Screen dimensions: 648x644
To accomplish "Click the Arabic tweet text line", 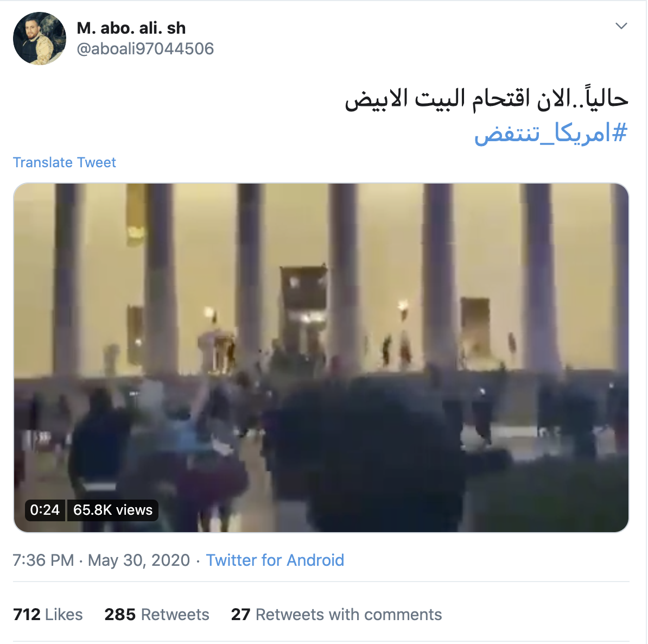I will [487, 99].
